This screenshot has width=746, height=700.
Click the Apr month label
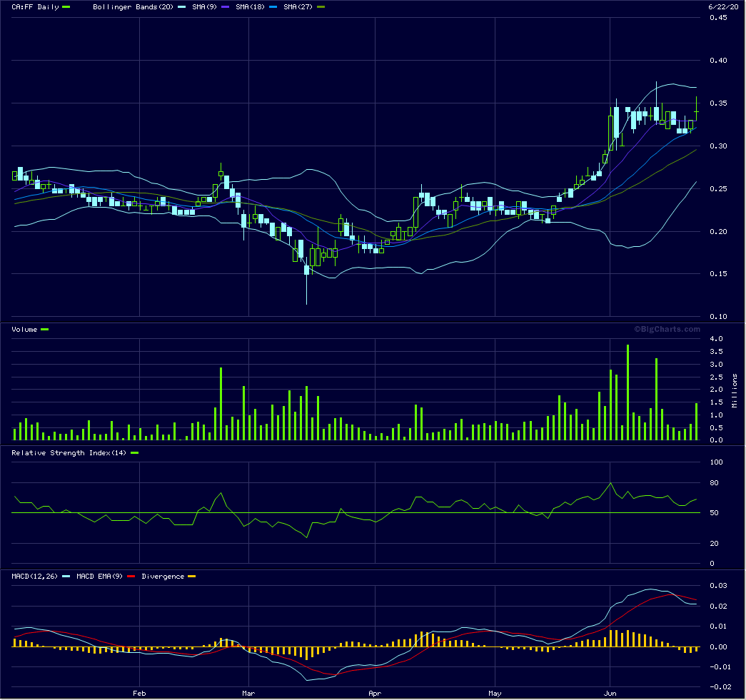(375, 694)
